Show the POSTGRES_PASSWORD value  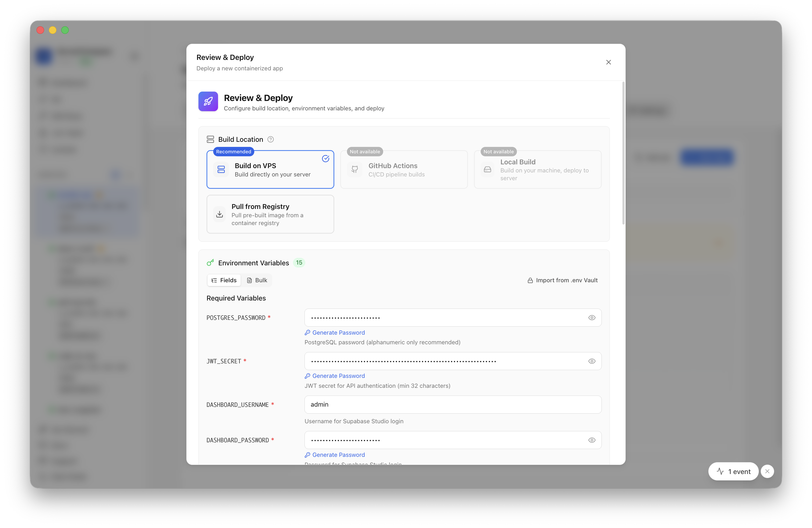coord(592,317)
